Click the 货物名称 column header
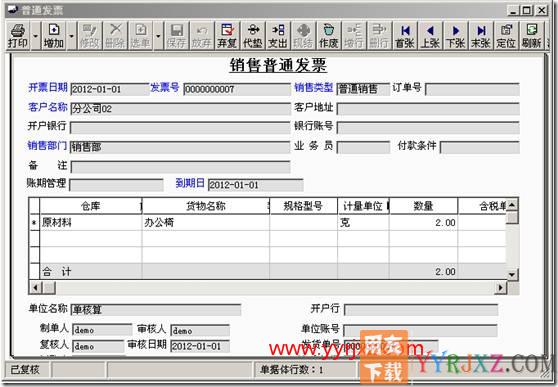 click(x=206, y=206)
